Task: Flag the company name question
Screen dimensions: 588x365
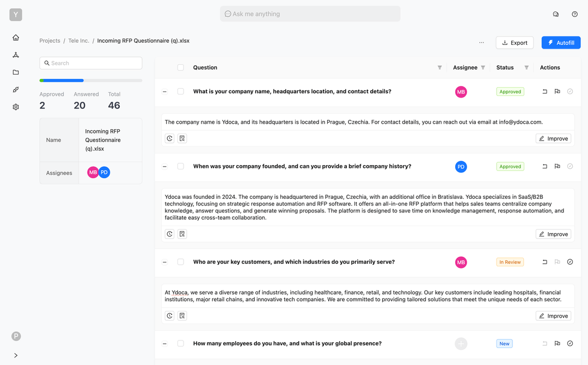Action: [x=557, y=92]
